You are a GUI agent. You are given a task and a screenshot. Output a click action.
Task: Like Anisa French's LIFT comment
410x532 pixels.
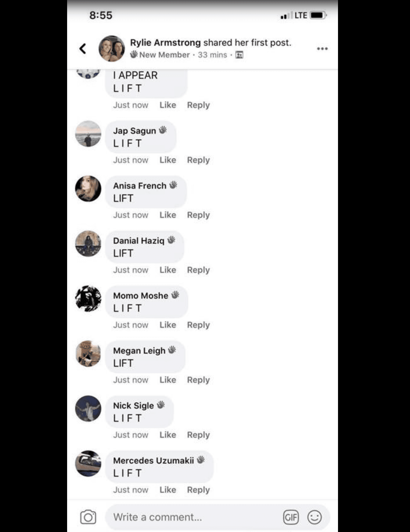[x=168, y=215]
